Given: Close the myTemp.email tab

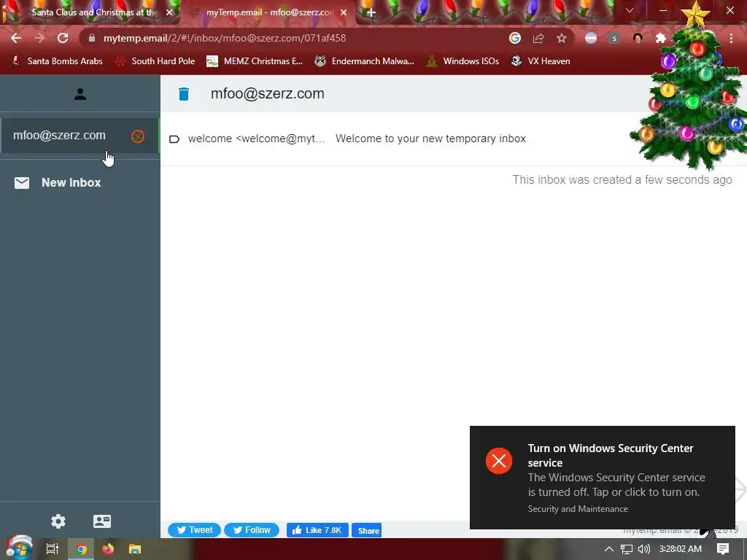Looking at the screenshot, I should 344,12.
